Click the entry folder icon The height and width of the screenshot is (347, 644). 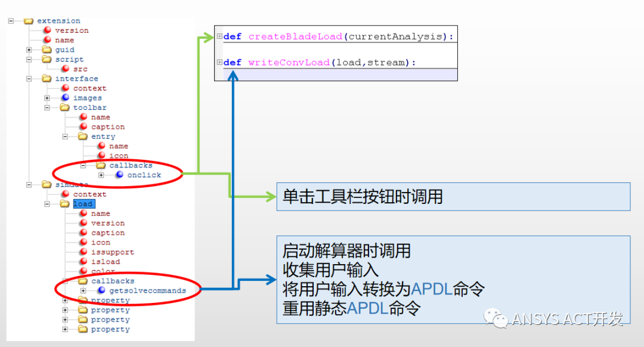pyautogui.click(x=84, y=136)
